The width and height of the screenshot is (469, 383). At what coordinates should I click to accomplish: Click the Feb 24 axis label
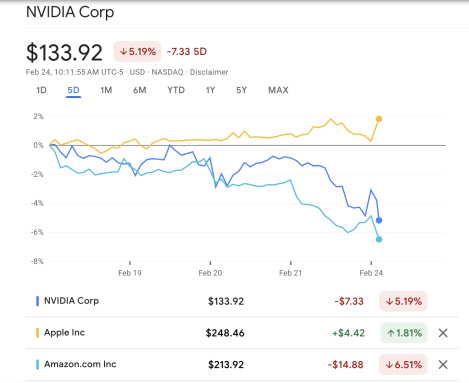371,273
